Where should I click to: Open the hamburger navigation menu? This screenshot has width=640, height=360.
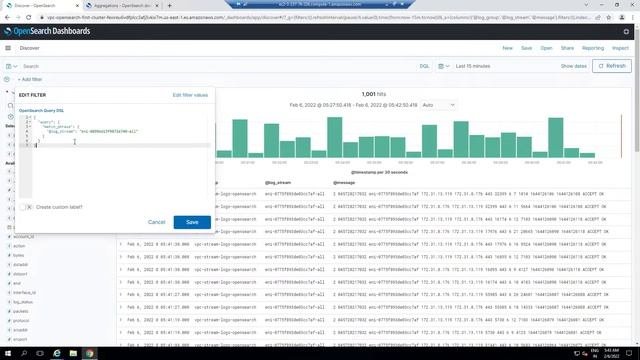[x=8, y=48]
